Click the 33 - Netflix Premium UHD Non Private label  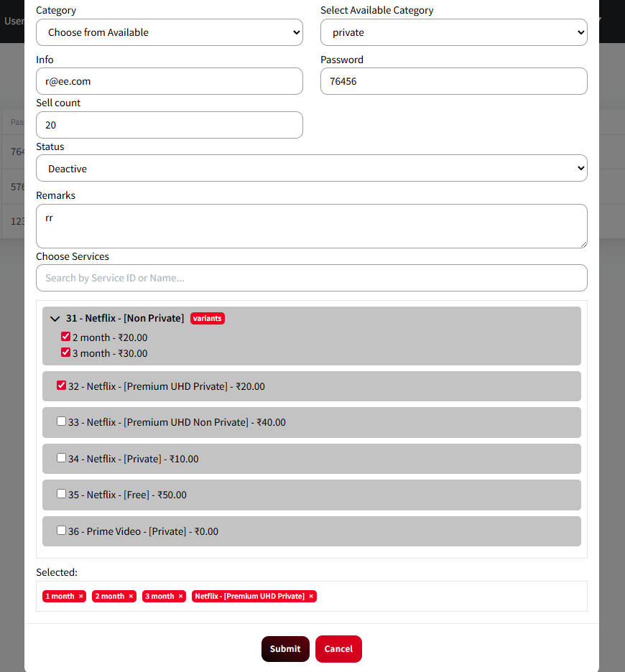click(177, 422)
